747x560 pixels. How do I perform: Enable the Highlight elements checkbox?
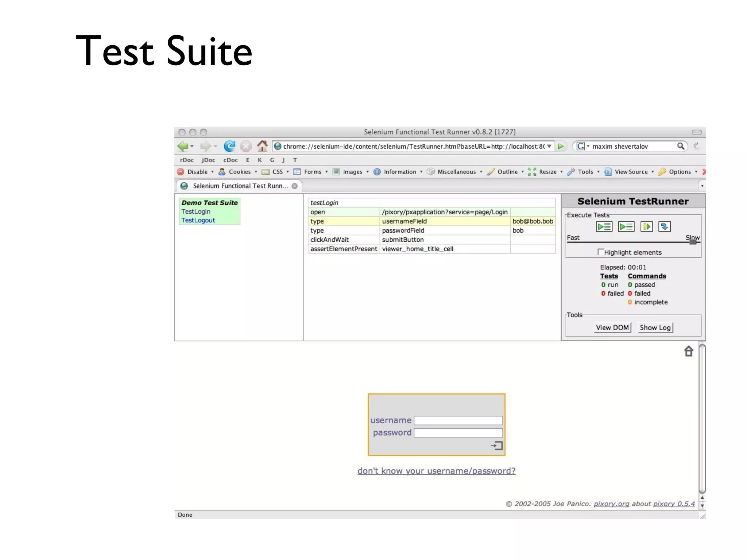point(600,252)
